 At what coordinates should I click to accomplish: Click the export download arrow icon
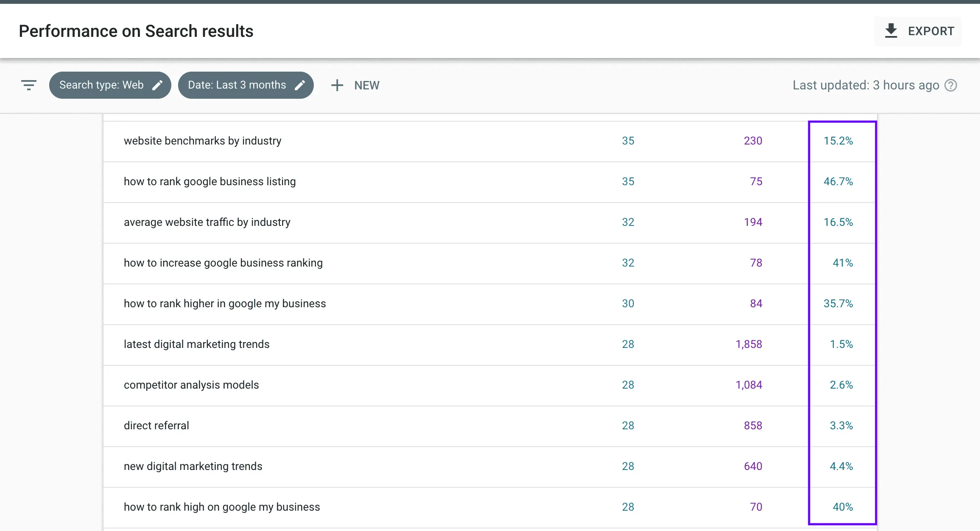click(891, 31)
